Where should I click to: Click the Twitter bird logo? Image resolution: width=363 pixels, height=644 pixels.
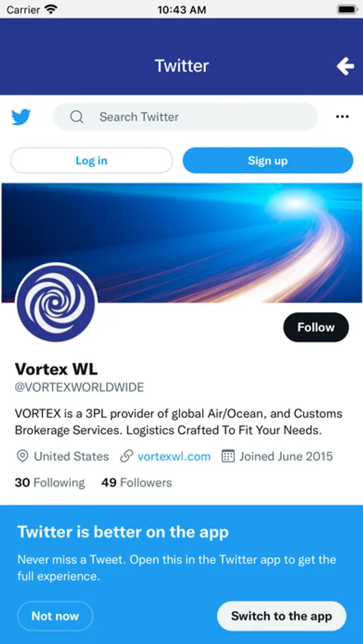tap(21, 117)
